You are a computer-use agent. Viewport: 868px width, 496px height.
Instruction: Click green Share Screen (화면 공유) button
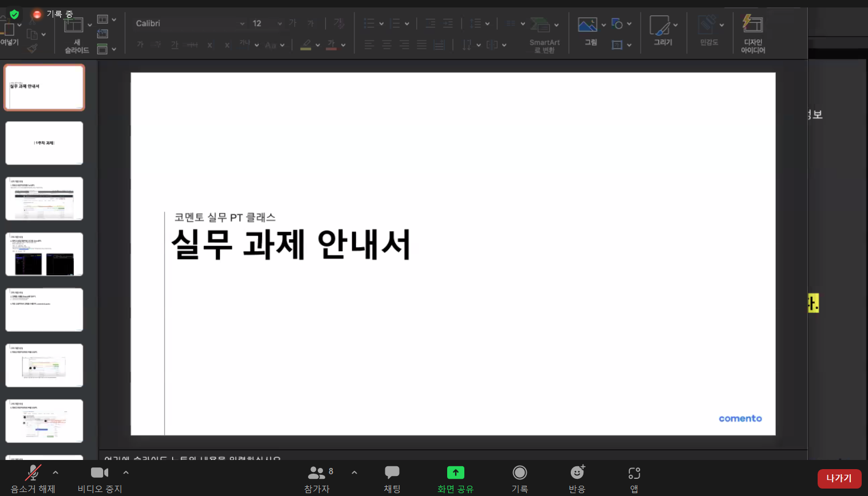[456, 479]
